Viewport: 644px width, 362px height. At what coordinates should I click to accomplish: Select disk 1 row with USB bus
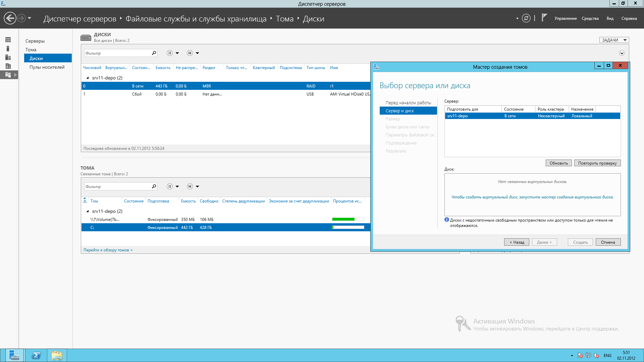coord(226,94)
